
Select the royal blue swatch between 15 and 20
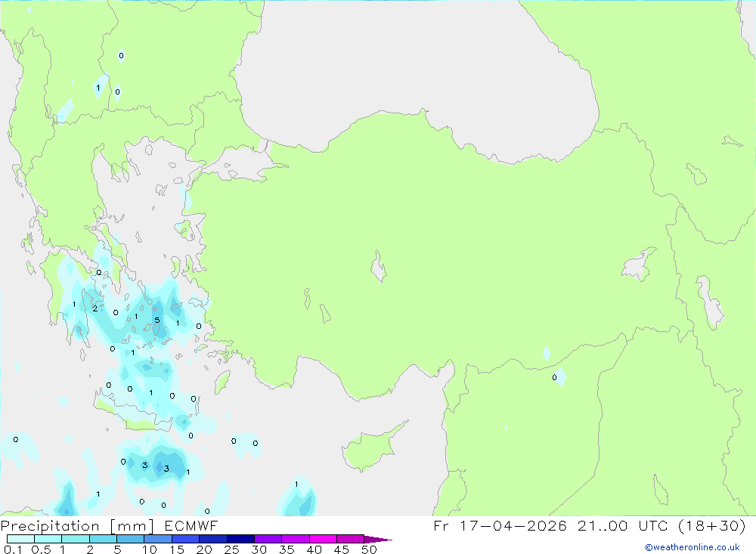tap(185, 539)
